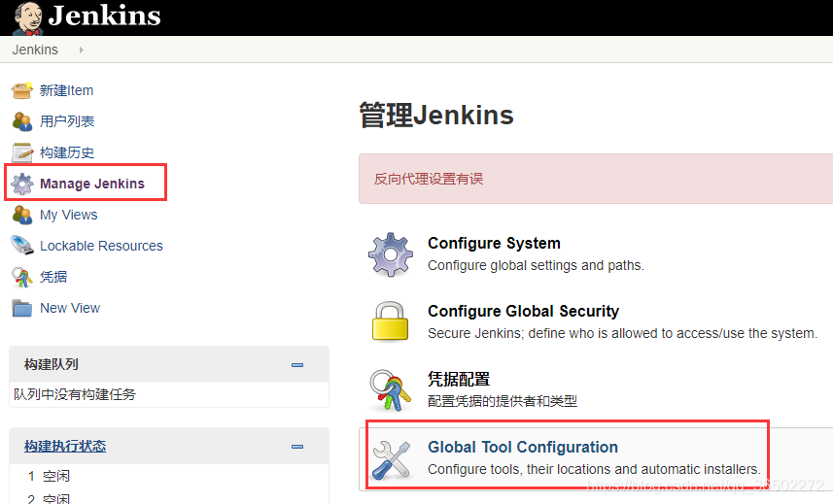Click the 构建历史 notepad icon
The width and height of the screenshot is (833, 504).
21,152
